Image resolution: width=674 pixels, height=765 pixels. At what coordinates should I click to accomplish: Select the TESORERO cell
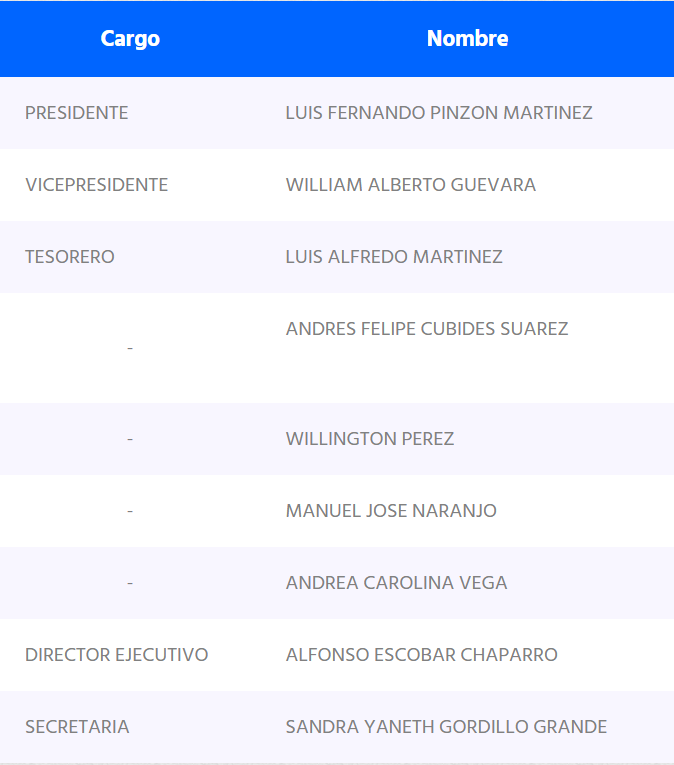pyautogui.click(x=70, y=257)
